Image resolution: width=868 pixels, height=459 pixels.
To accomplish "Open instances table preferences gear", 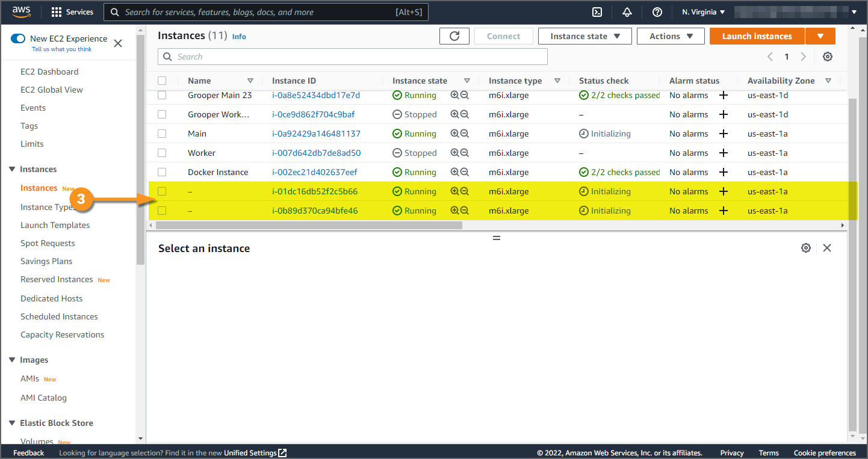I will click(828, 57).
